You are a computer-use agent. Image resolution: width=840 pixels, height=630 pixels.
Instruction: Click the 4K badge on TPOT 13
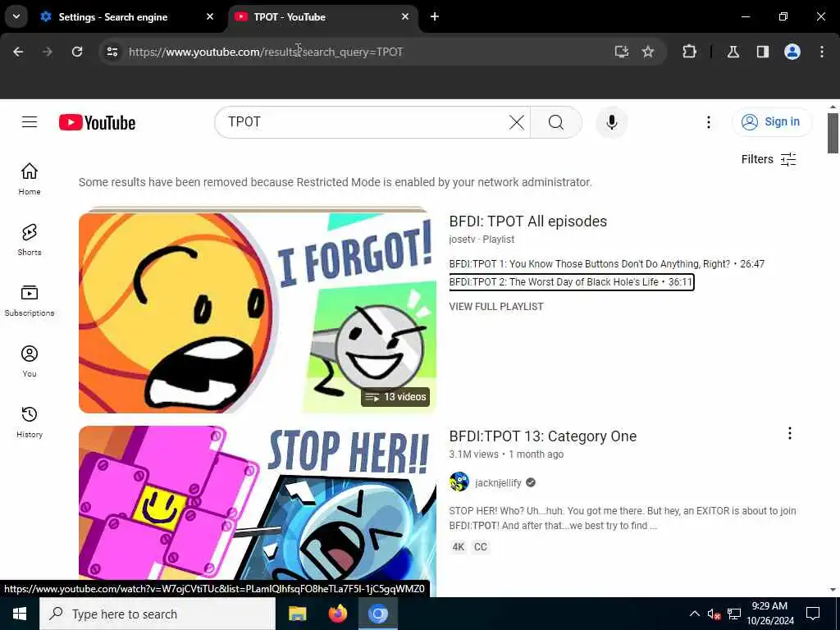pyautogui.click(x=458, y=547)
